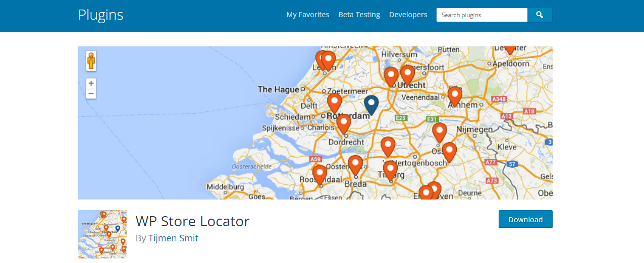The width and height of the screenshot is (644, 263).
Task: Click the A73 road shield
Action: tap(493, 180)
